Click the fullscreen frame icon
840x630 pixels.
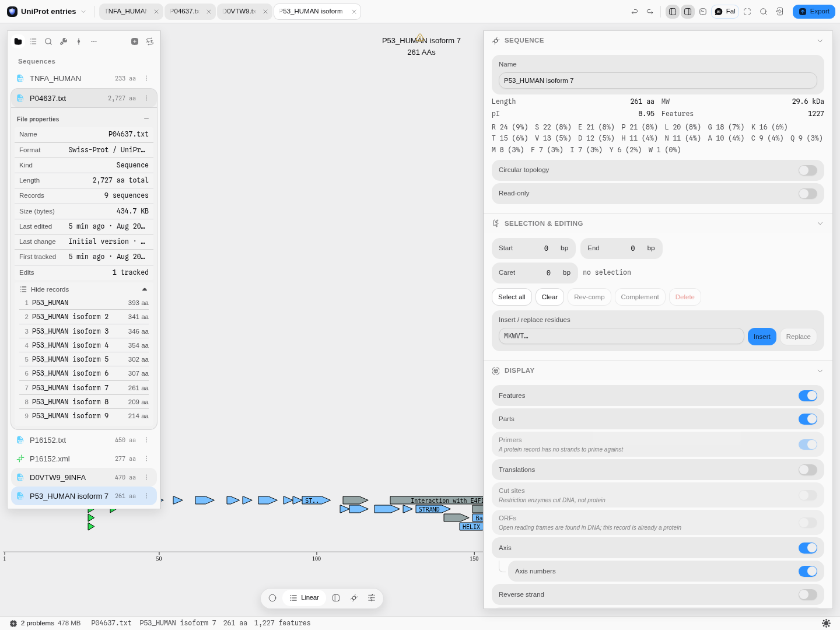point(747,12)
